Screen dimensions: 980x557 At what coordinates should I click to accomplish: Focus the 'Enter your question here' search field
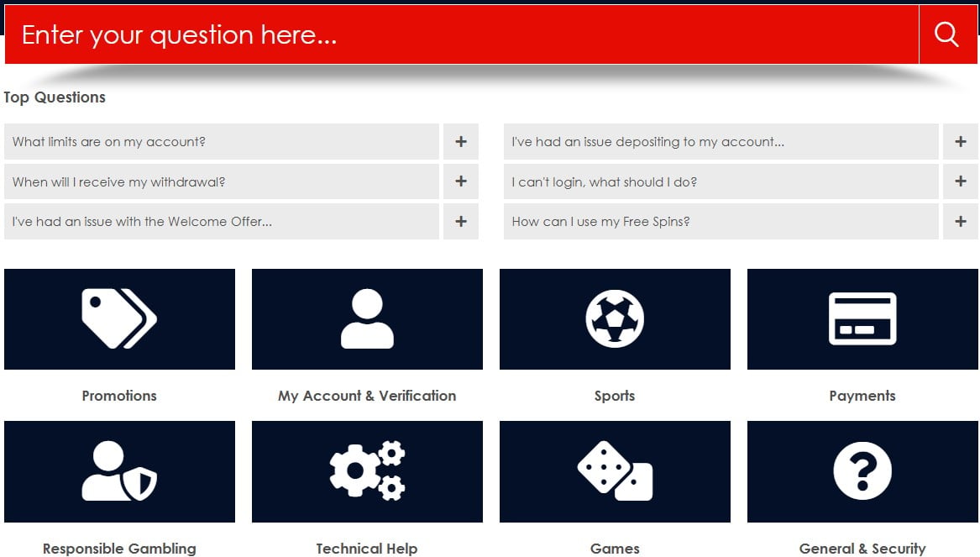coord(462,34)
